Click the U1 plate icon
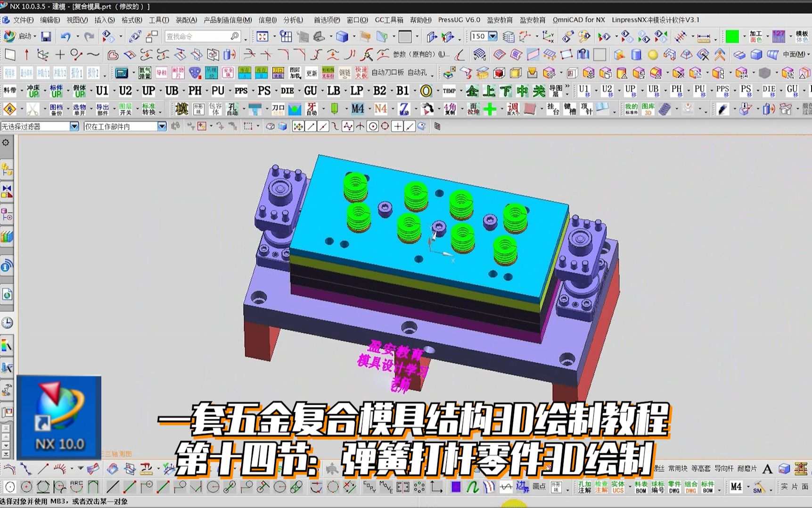The width and height of the screenshot is (812, 508). click(102, 91)
